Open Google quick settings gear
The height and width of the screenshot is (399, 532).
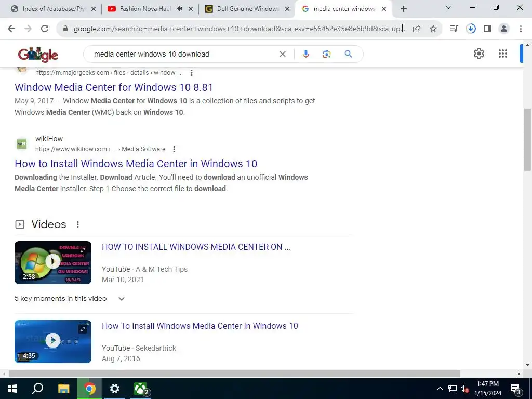point(478,54)
